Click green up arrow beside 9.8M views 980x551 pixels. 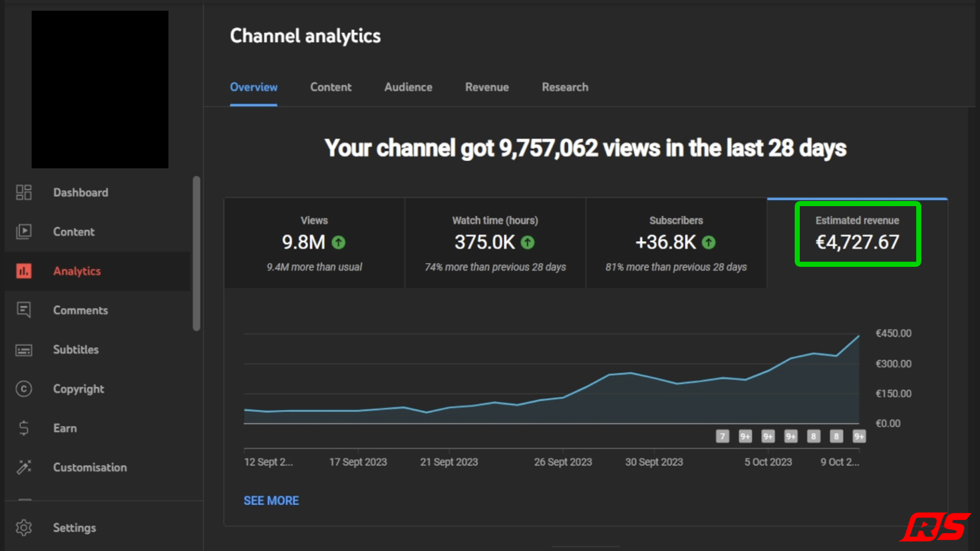(338, 242)
